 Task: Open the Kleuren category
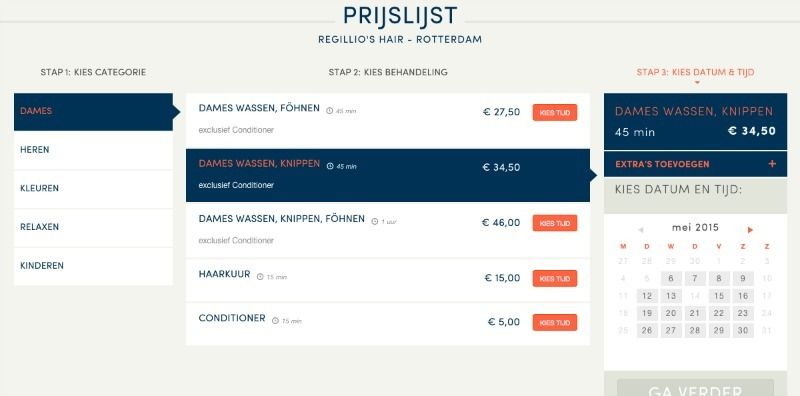coord(93,189)
